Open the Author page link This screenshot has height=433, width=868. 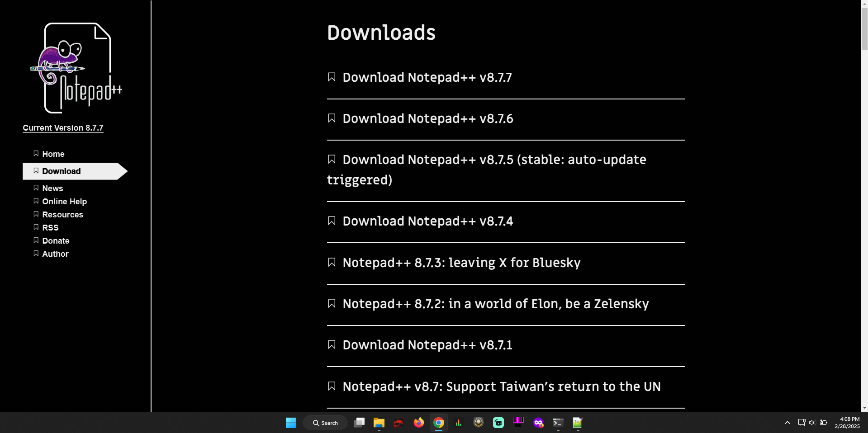(55, 254)
